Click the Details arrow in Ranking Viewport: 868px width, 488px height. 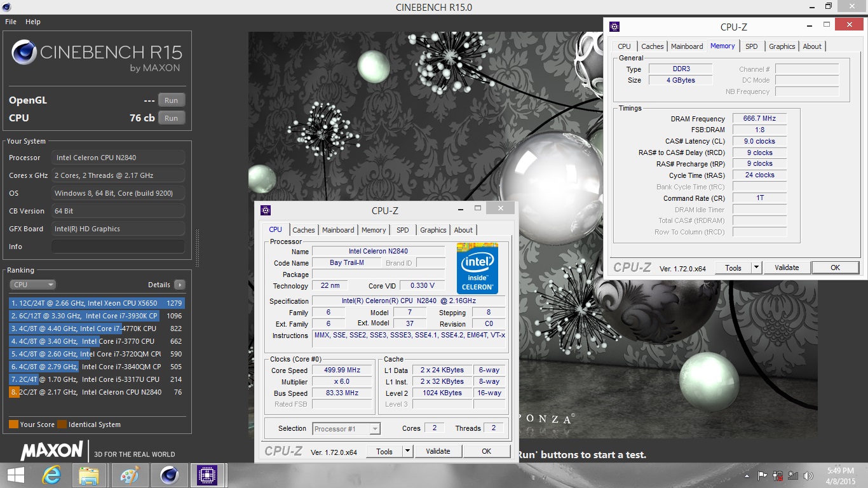180,285
